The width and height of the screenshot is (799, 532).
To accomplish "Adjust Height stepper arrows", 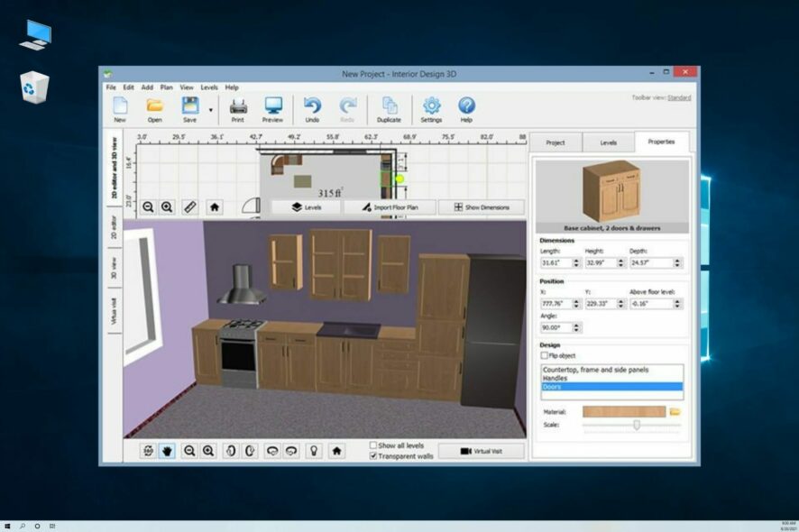I will 620,263.
